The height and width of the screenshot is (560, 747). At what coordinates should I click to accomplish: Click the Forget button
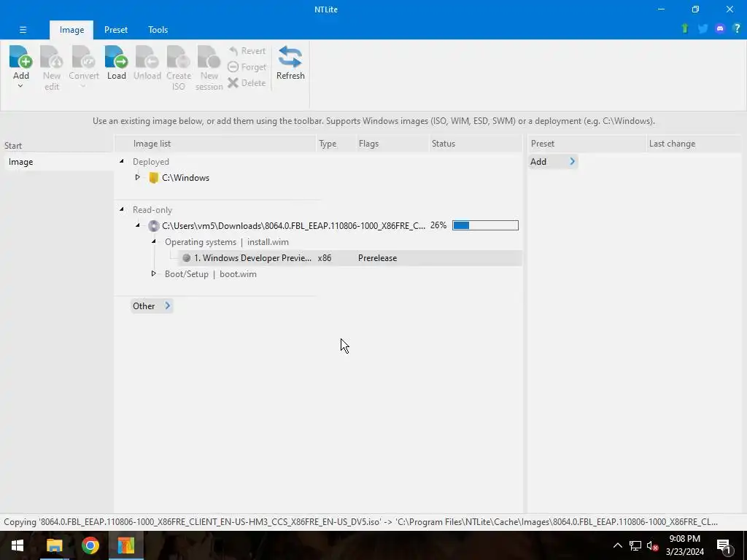point(247,66)
